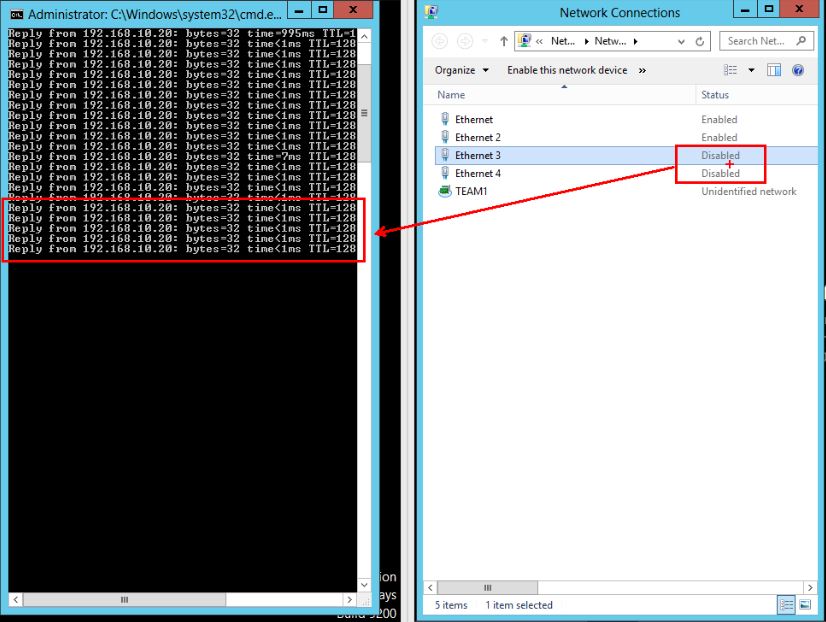826x622 pixels.
Task: Sort by the Name column header
Action: pyautogui.click(x=452, y=95)
